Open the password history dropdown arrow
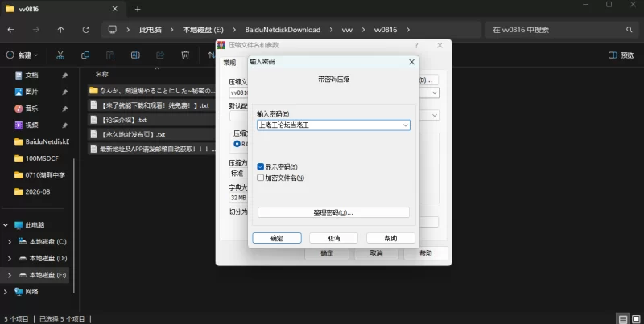Viewport: 644px width, 324px height. click(x=406, y=125)
